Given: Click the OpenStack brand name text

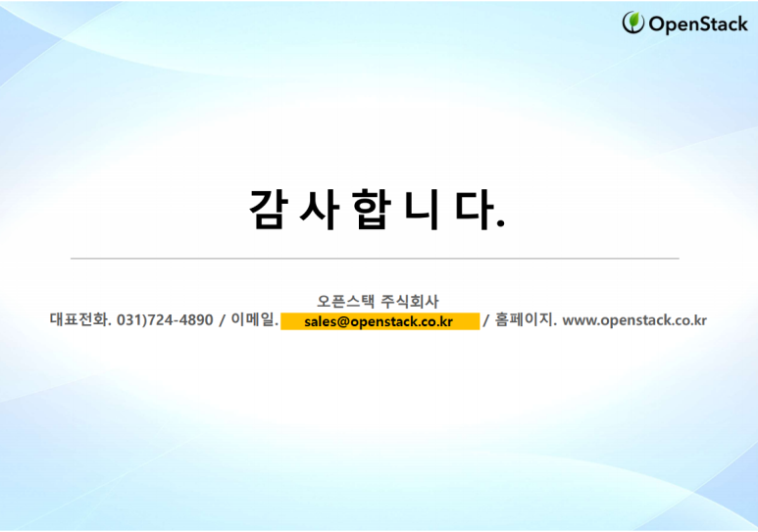Looking at the screenshot, I should pyautogui.click(x=697, y=24).
